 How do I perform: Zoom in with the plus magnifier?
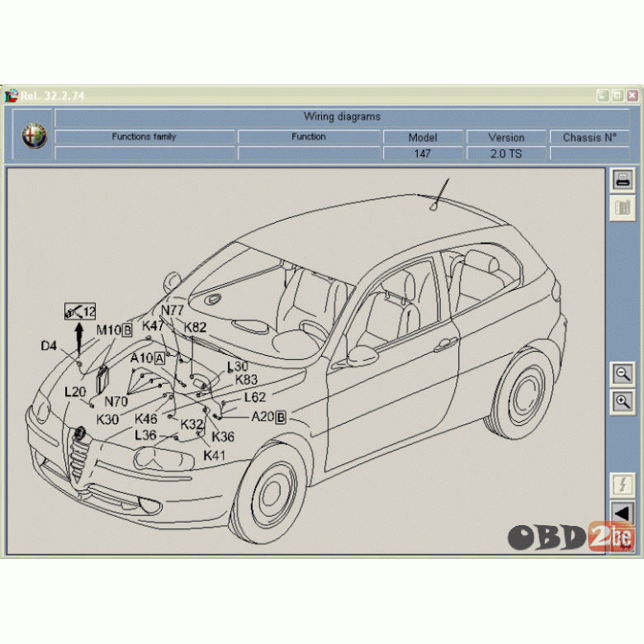(623, 402)
